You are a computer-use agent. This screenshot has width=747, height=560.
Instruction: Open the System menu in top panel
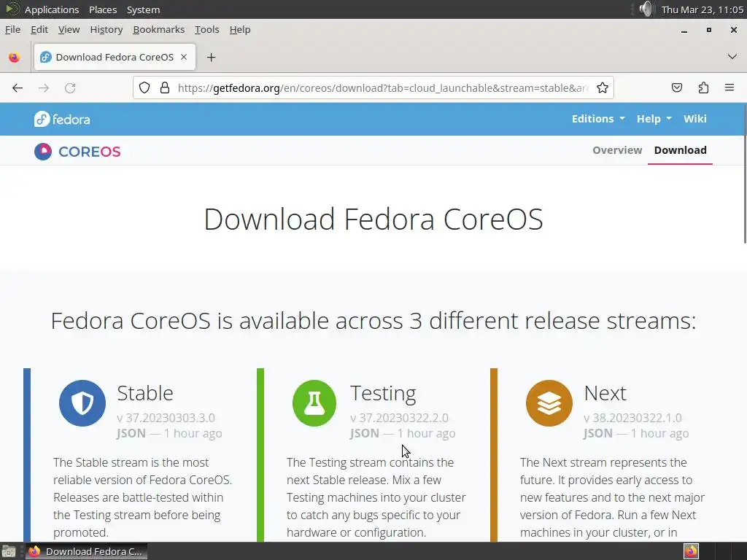[x=143, y=9]
